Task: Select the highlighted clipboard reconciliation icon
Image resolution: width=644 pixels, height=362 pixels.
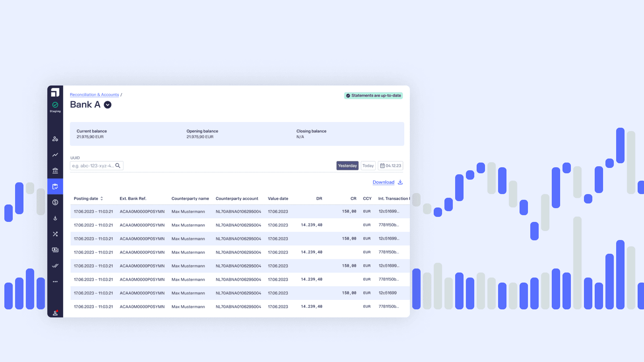Action: pos(55,186)
